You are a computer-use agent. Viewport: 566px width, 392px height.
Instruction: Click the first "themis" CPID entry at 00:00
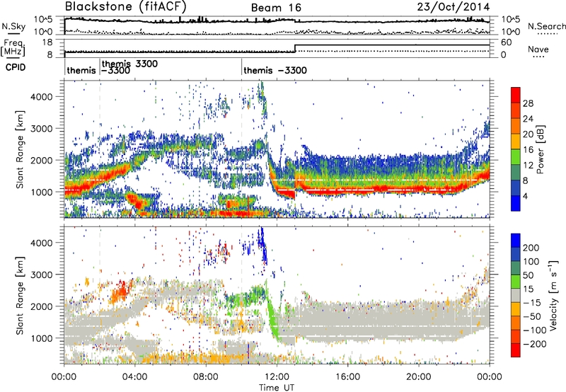(x=81, y=70)
